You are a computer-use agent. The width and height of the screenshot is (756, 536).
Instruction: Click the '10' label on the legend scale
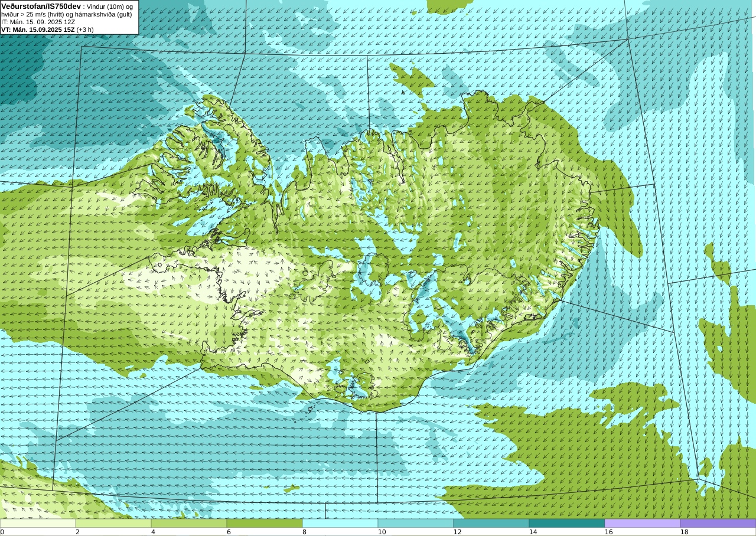[x=382, y=532]
